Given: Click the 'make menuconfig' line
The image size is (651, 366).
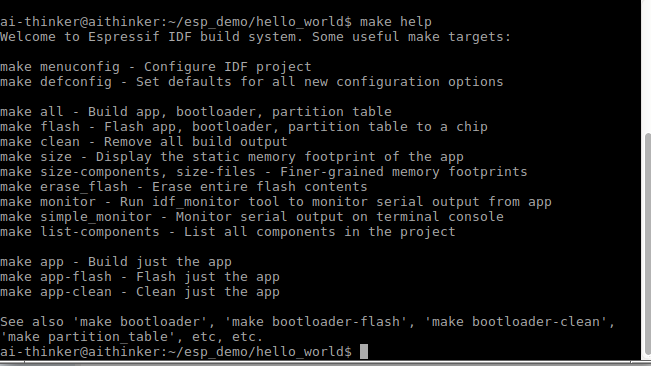Looking at the screenshot, I should (156, 67).
